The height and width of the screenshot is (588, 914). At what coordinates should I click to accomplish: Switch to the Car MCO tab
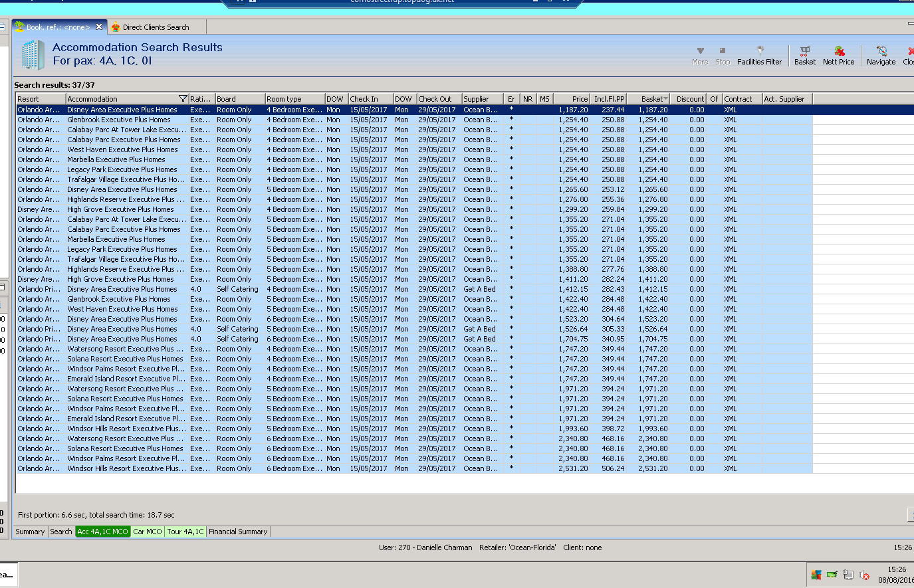pyautogui.click(x=147, y=532)
